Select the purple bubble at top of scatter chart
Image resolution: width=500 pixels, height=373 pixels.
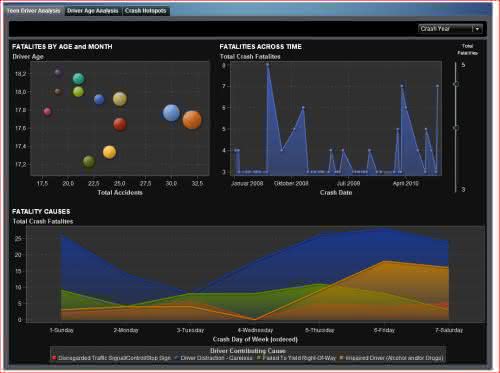pos(58,72)
